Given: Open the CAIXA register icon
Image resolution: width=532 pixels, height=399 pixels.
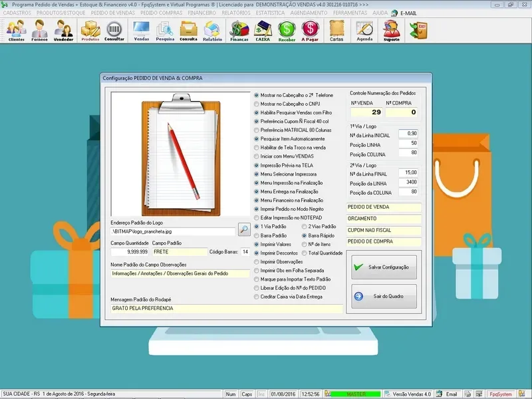Looking at the screenshot, I should 263,31.
